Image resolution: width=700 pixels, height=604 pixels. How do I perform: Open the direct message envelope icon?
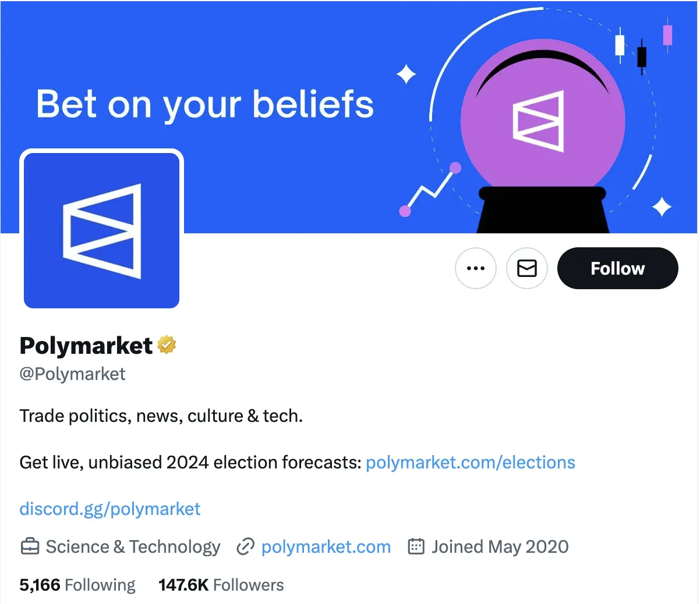[526, 268]
